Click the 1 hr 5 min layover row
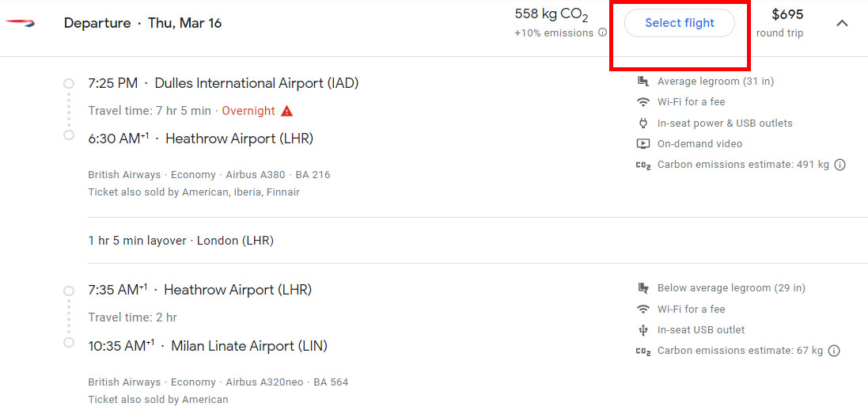Screen dimensions: 868x418 (181, 241)
